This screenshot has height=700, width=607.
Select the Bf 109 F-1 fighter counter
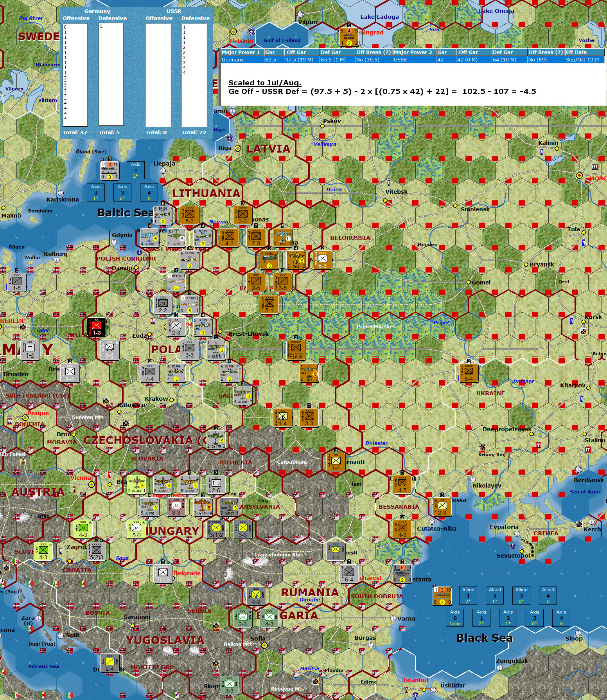pyautogui.click(x=190, y=259)
